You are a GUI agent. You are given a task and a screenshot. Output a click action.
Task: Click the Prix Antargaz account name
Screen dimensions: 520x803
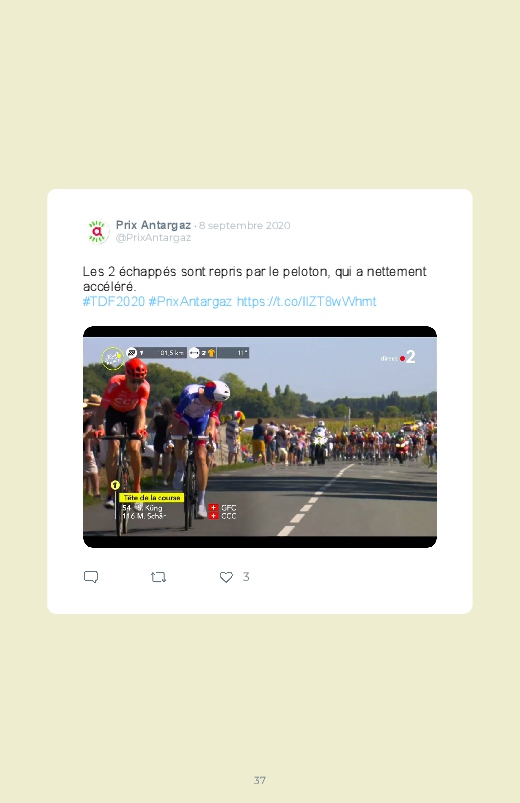tap(153, 225)
